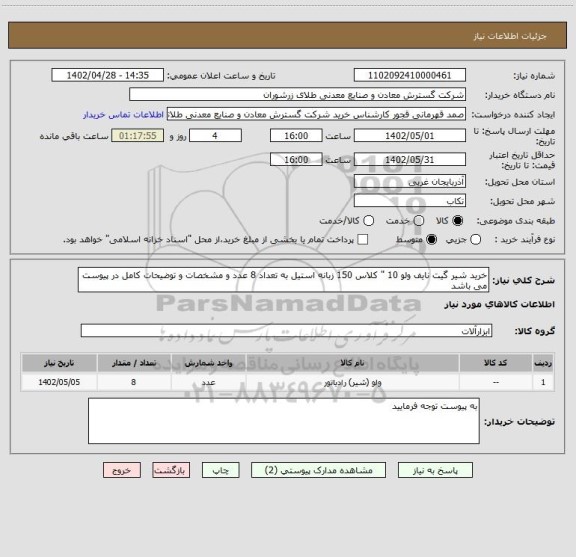576x557 pixels.
Task: Click the price validity hour field 16:00
Action: pyautogui.click(x=296, y=159)
